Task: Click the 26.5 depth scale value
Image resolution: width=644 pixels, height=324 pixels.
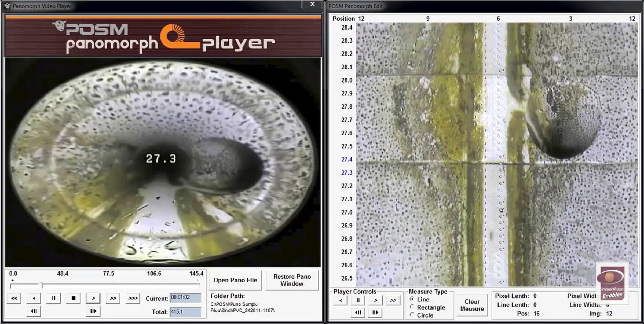Action: pos(347,278)
